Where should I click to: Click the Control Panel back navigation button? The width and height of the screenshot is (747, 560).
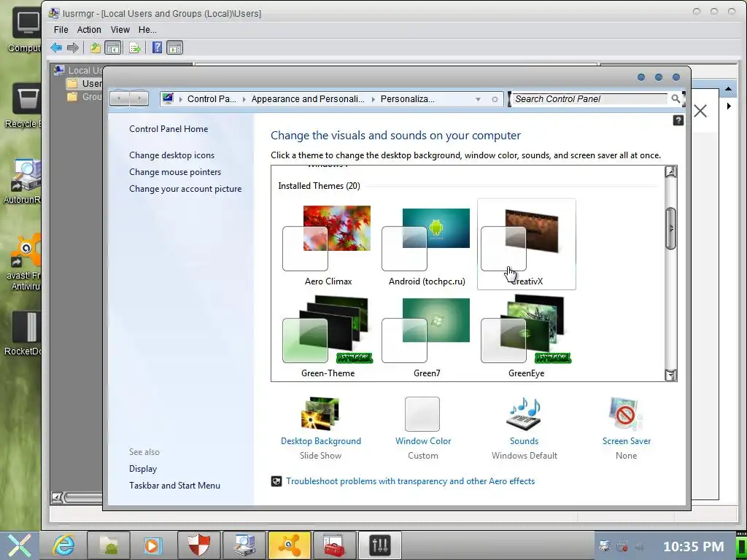(x=119, y=98)
